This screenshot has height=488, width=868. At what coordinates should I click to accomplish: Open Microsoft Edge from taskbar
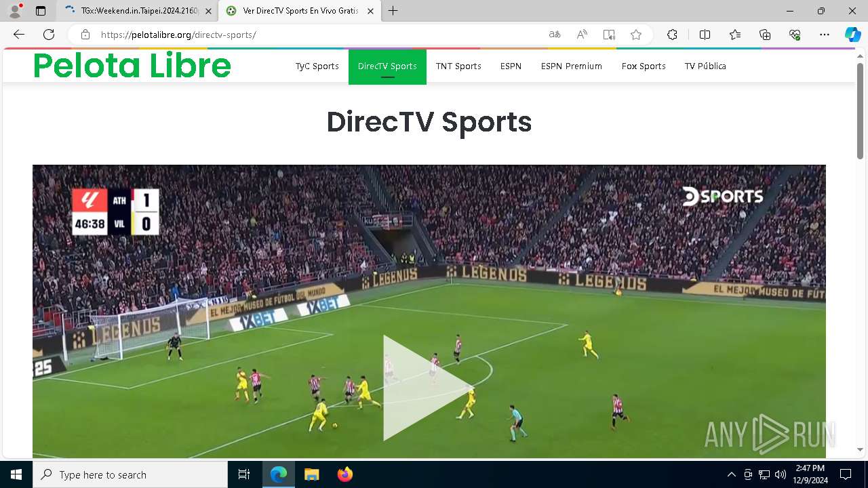(279, 474)
